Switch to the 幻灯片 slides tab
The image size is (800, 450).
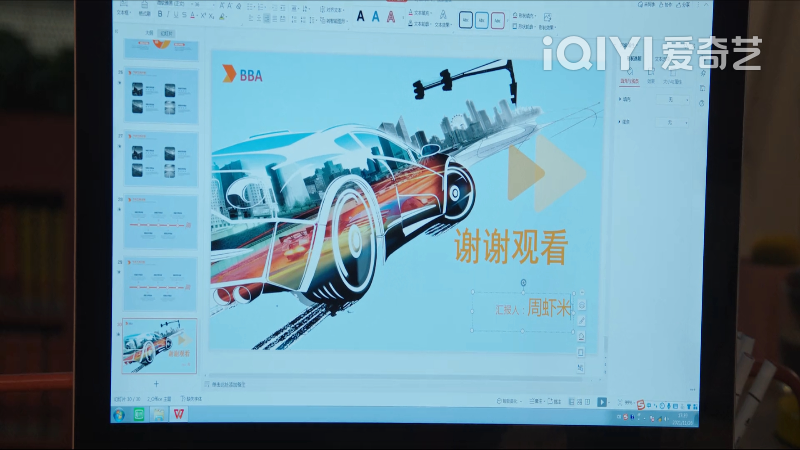pyautogui.click(x=167, y=33)
